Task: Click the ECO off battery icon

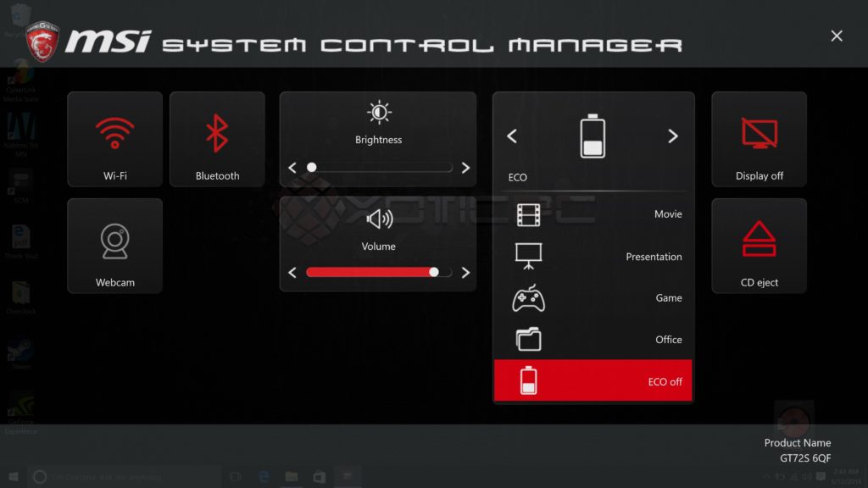Action: [529, 380]
